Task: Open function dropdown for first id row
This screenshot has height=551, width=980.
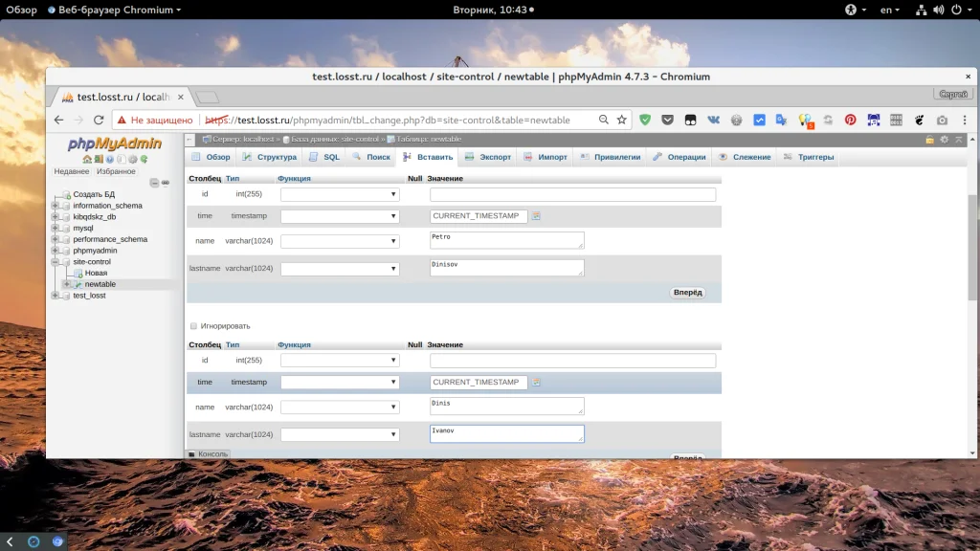Action: (x=340, y=194)
